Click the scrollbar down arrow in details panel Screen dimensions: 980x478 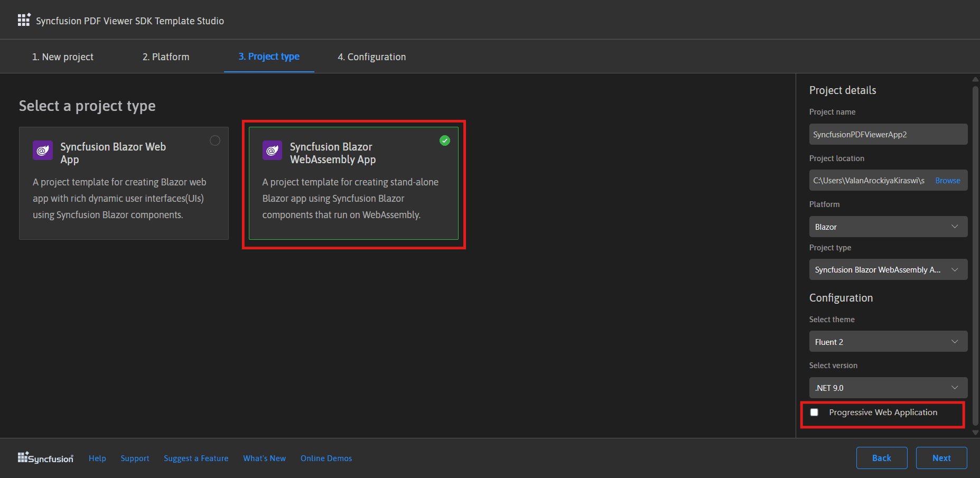(x=975, y=433)
